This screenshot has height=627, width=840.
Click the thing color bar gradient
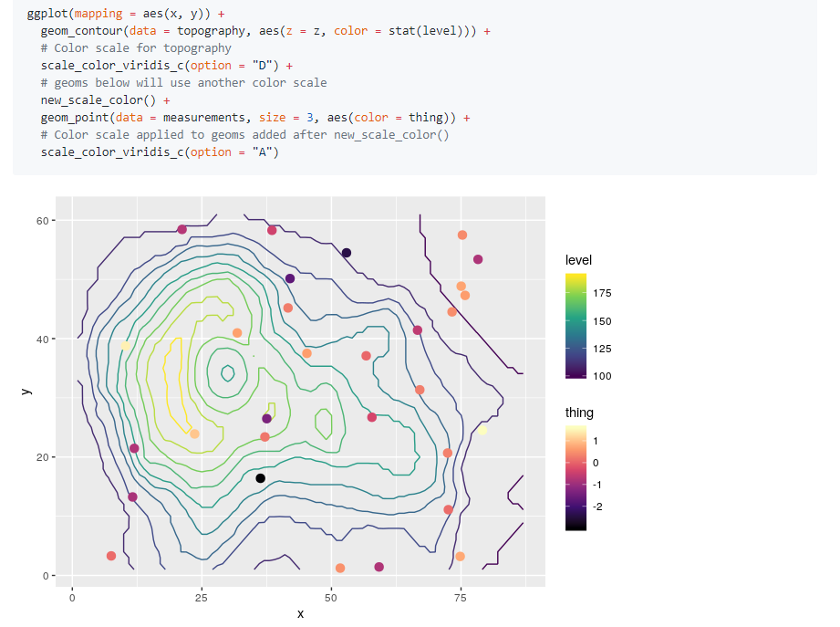[x=576, y=478]
